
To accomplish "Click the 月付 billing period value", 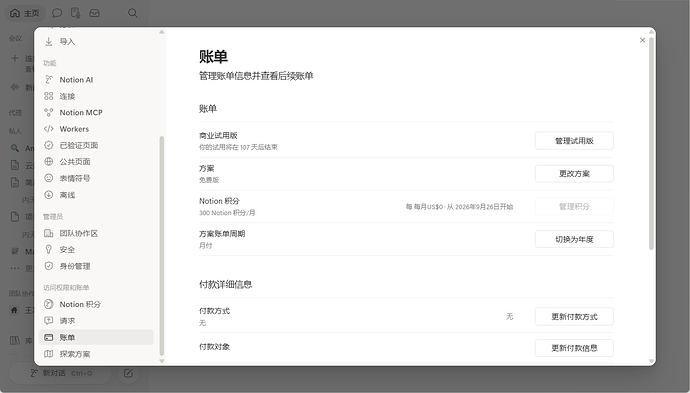I will [x=206, y=245].
